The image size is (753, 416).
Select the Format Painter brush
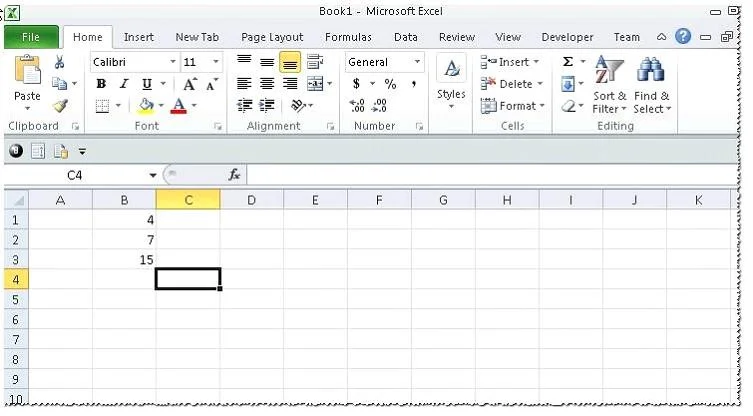60,105
